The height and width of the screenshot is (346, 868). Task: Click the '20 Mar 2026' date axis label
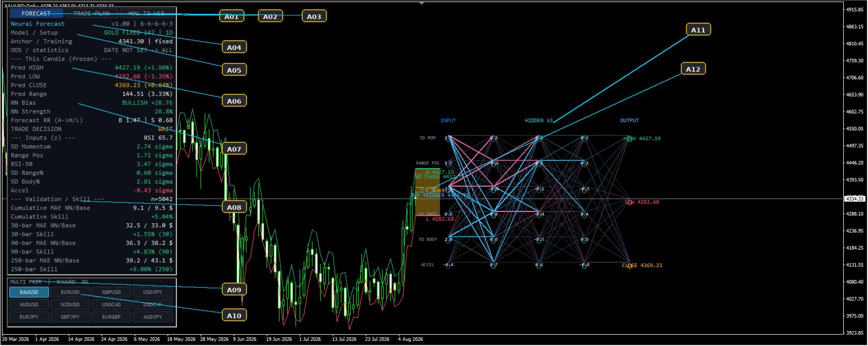15,339
